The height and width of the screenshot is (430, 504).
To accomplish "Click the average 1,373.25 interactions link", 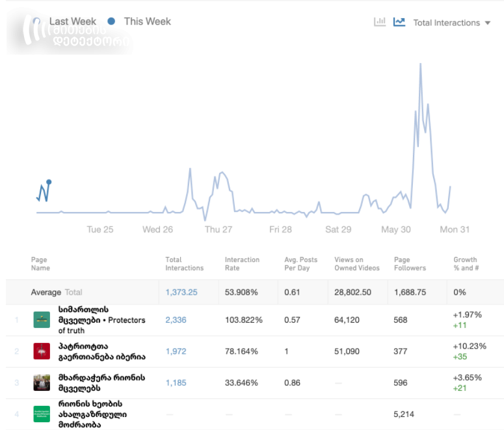I will (181, 292).
